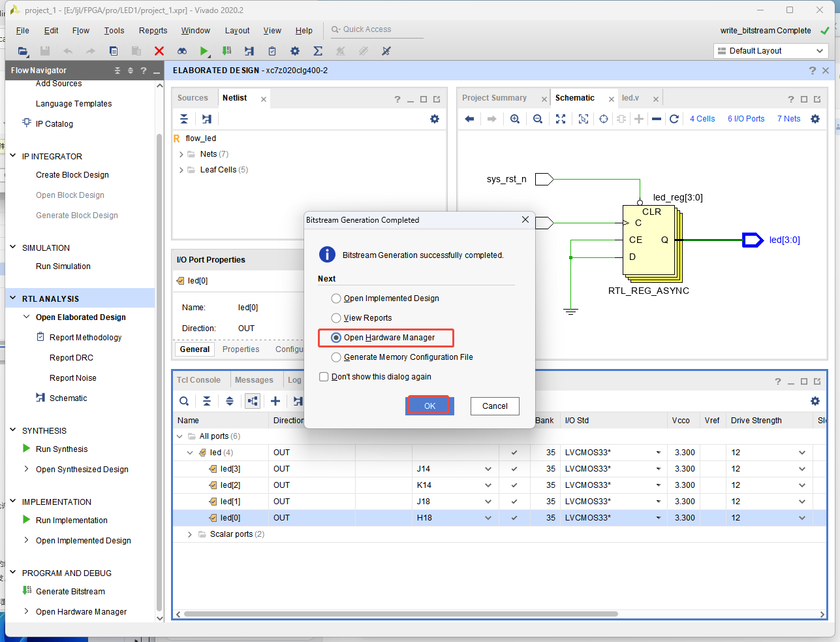Collapse all in Netlist panel toolbar
Screen dimensions: 840x642
click(184, 119)
